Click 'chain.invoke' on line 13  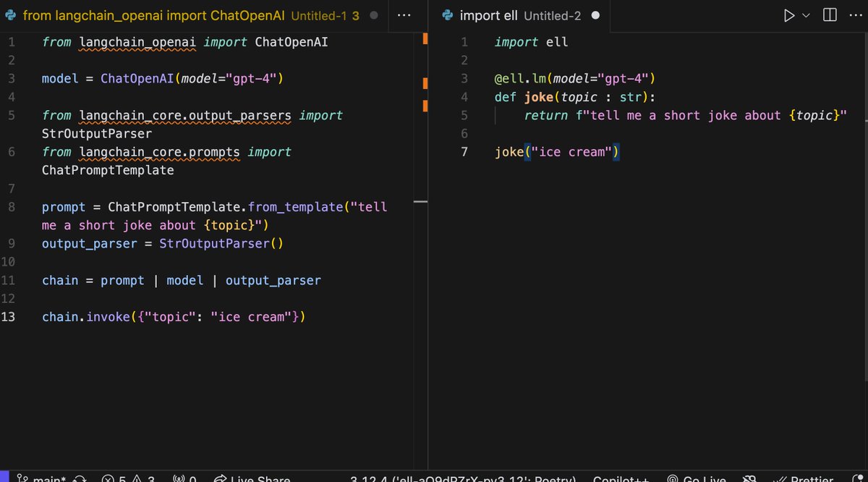tap(86, 317)
